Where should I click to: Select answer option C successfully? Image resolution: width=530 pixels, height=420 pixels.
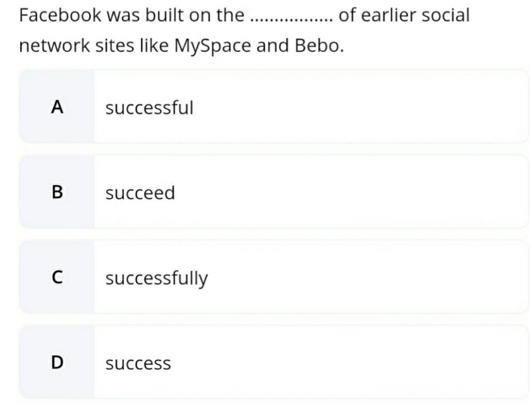pyautogui.click(x=274, y=277)
